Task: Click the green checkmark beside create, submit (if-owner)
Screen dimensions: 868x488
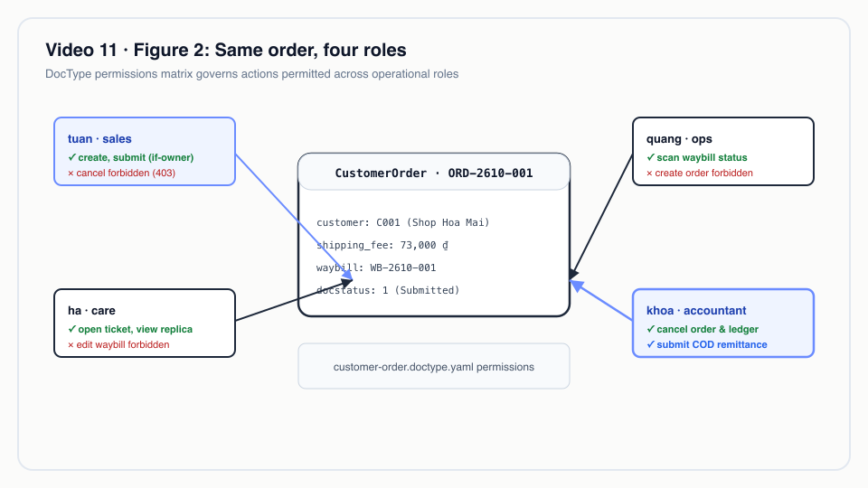Action: click(71, 157)
